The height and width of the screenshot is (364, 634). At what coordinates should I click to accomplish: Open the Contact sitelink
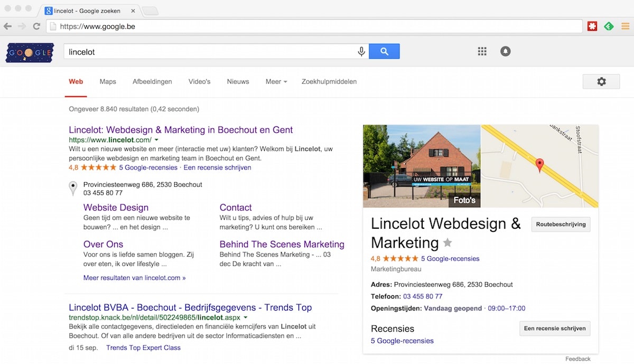pyautogui.click(x=236, y=208)
